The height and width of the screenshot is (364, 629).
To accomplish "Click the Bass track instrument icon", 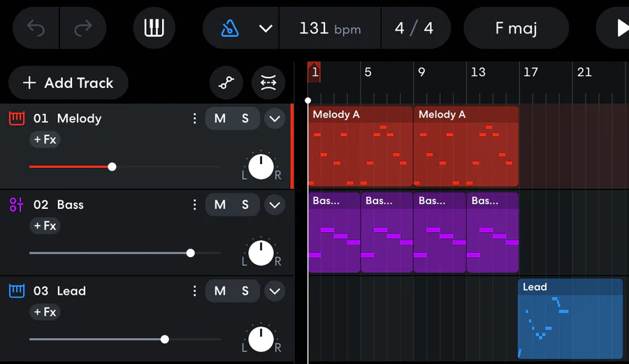I will coord(17,205).
